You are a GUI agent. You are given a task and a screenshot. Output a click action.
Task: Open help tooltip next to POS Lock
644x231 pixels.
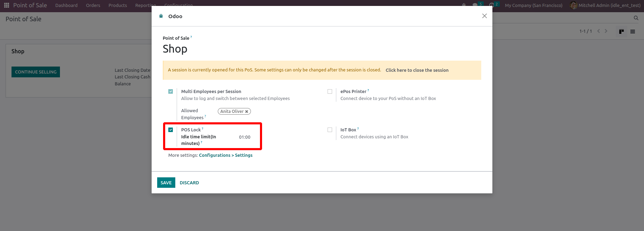coord(202,129)
